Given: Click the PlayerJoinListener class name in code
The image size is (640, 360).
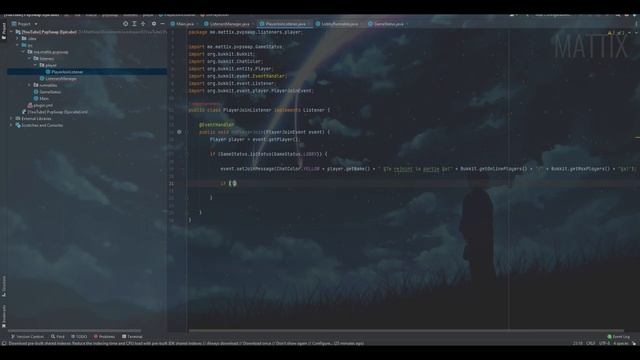Looking at the screenshot, I should [247, 110].
